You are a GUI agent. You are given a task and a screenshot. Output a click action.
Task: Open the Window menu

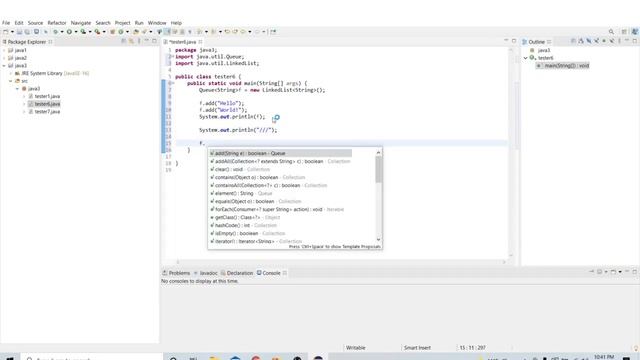pos(157,23)
